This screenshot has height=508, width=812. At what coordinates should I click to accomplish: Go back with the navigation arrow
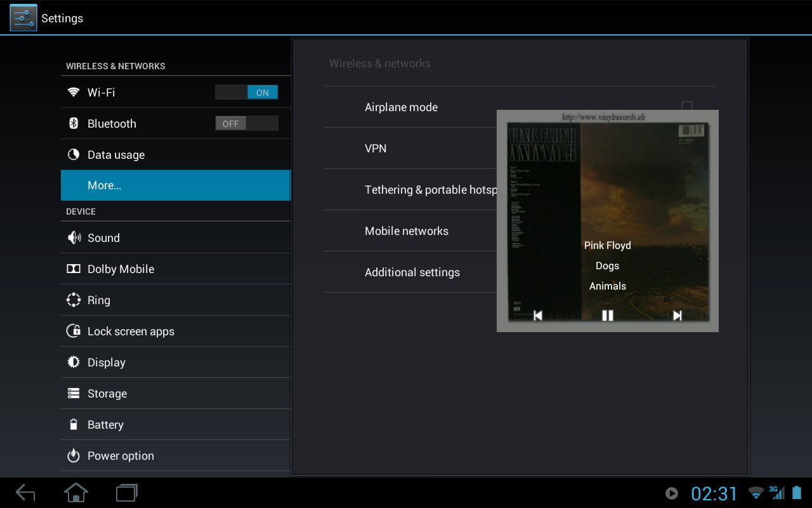click(25, 493)
